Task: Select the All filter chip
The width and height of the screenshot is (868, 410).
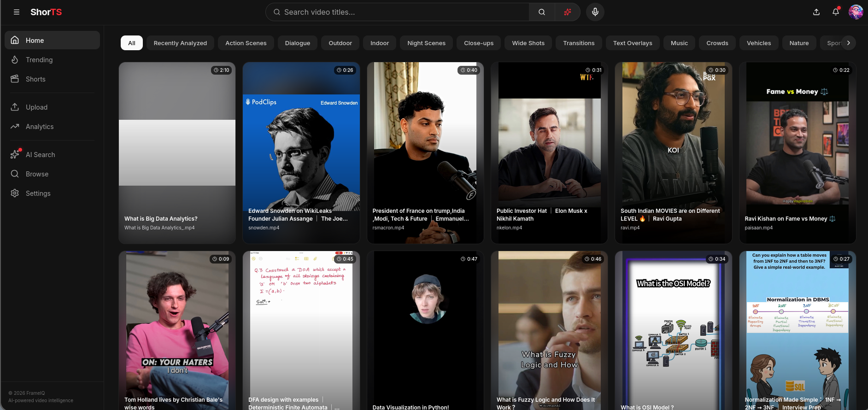Action: click(x=132, y=43)
